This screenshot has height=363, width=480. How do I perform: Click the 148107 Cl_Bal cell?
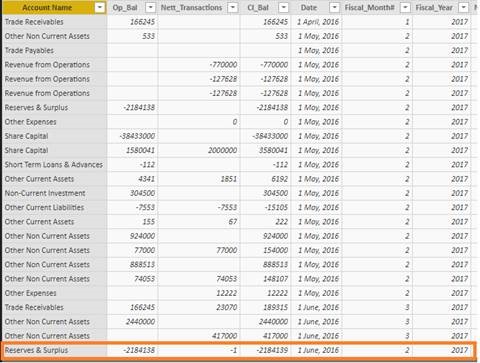click(x=265, y=279)
